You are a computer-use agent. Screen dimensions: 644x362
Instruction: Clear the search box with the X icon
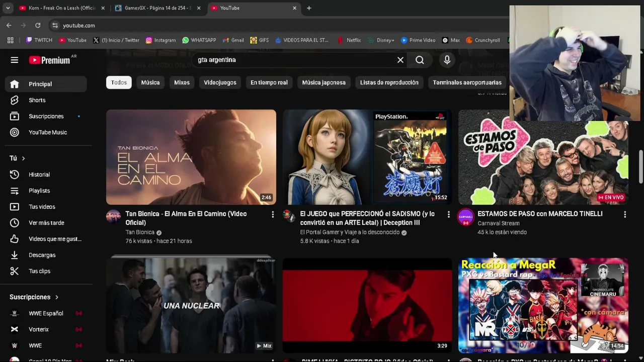(x=400, y=60)
